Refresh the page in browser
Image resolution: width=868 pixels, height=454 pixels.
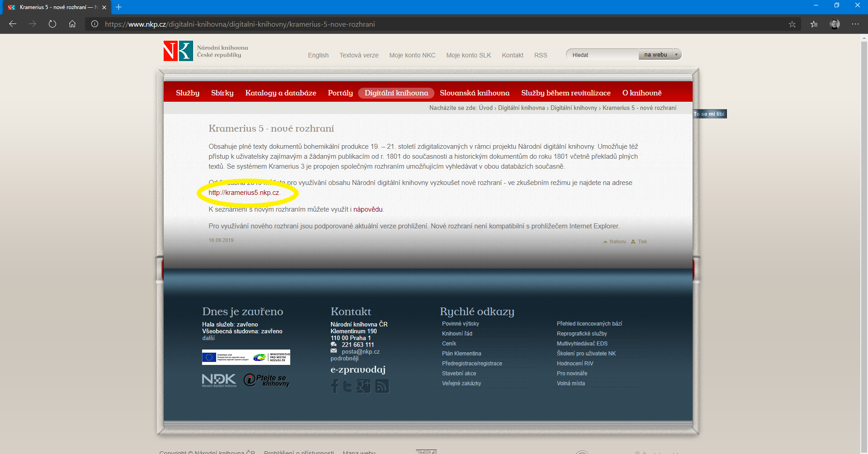coord(52,24)
